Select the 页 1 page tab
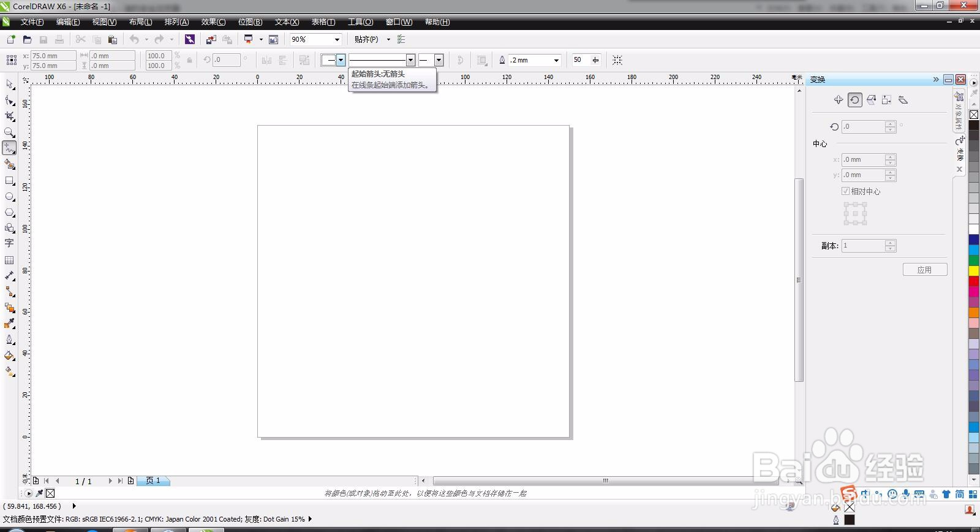This screenshot has width=980, height=532. click(x=153, y=481)
